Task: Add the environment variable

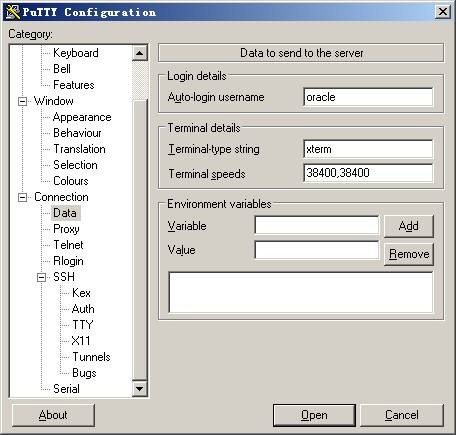Action: pos(409,226)
